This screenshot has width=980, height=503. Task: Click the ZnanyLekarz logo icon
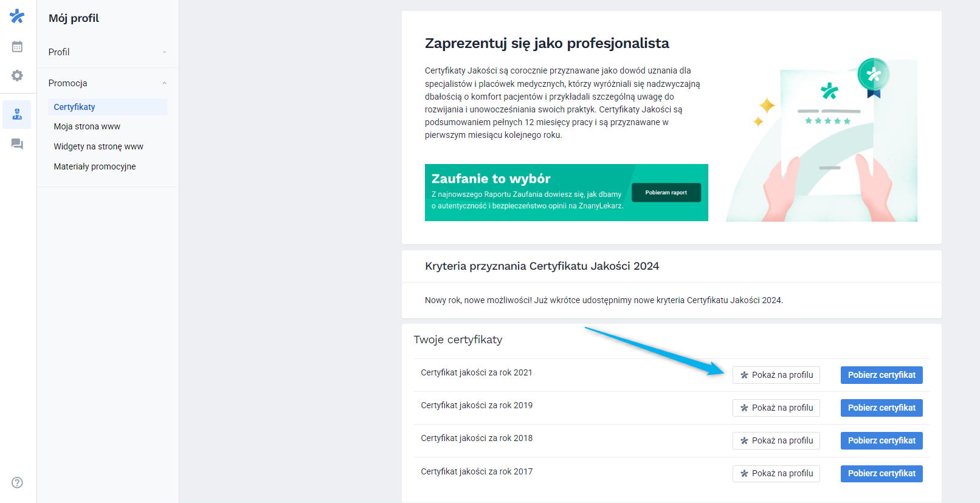pyautogui.click(x=17, y=16)
